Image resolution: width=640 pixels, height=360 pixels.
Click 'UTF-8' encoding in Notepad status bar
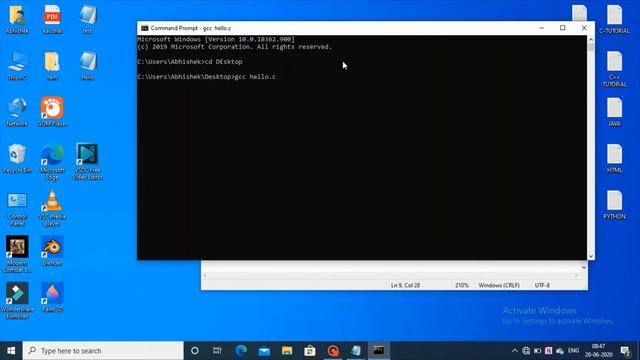coord(542,285)
